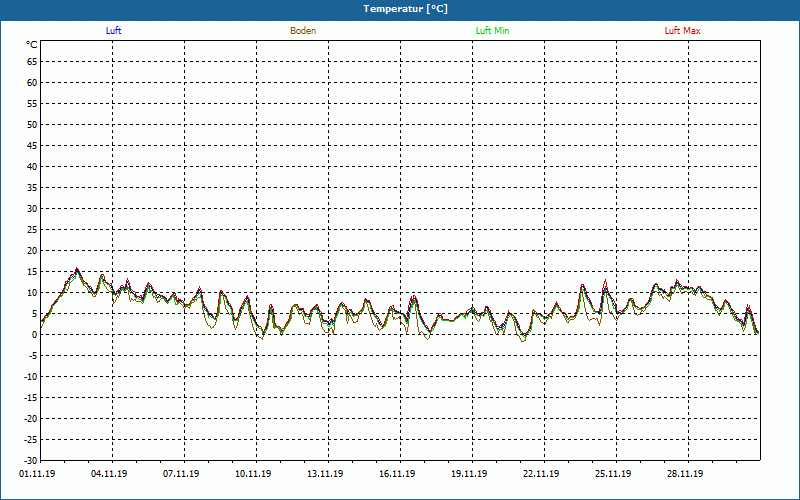Screen dimensions: 800x500
Task: Click the -30 value on the y-axis
Action: pyautogui.click(x=30, y=460)
